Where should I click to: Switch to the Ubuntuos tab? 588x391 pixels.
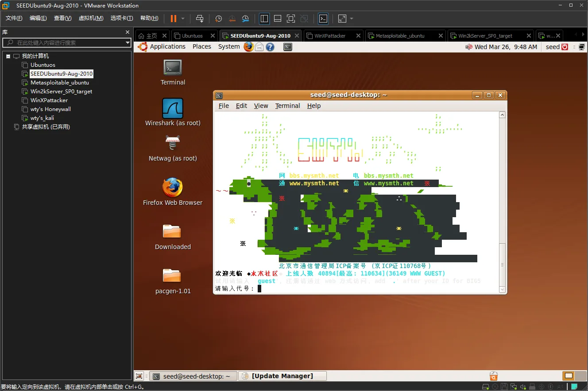coord(192,36)
